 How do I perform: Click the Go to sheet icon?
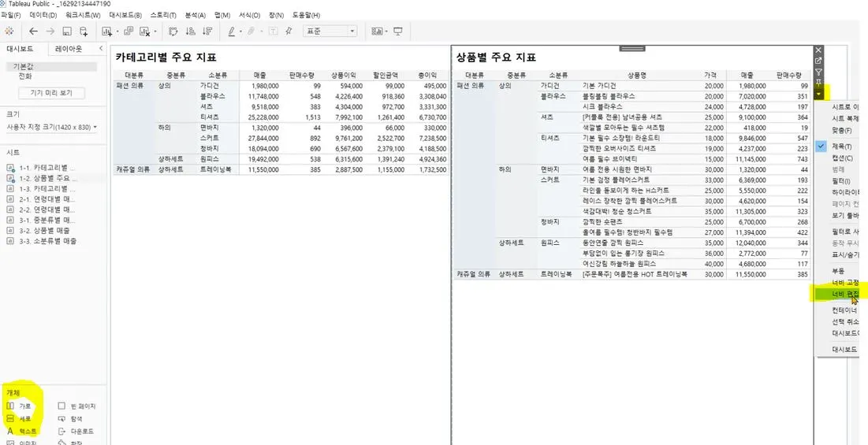(x=819, y=61)
